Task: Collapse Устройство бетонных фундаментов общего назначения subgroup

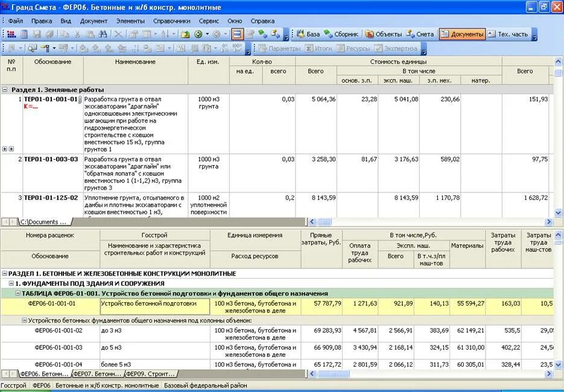Action: coord(25,320)
